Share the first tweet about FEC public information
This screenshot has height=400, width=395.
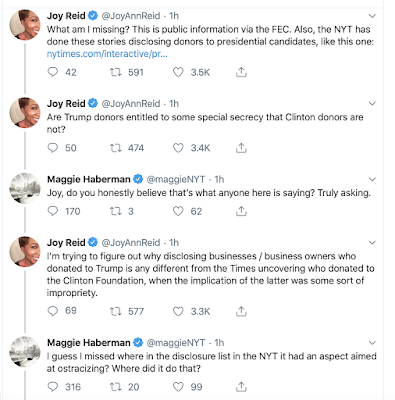[241, 72]
